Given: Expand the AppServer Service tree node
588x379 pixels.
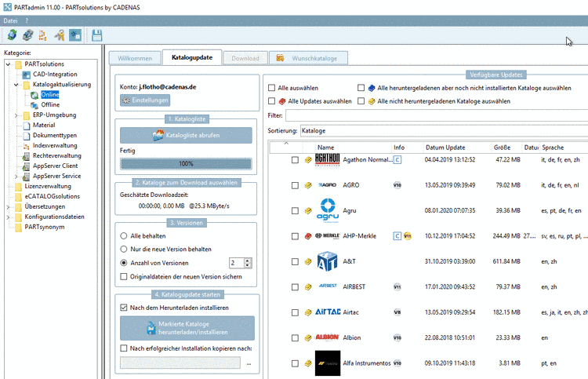Looking at the screenshot, I should click(16, 176).
